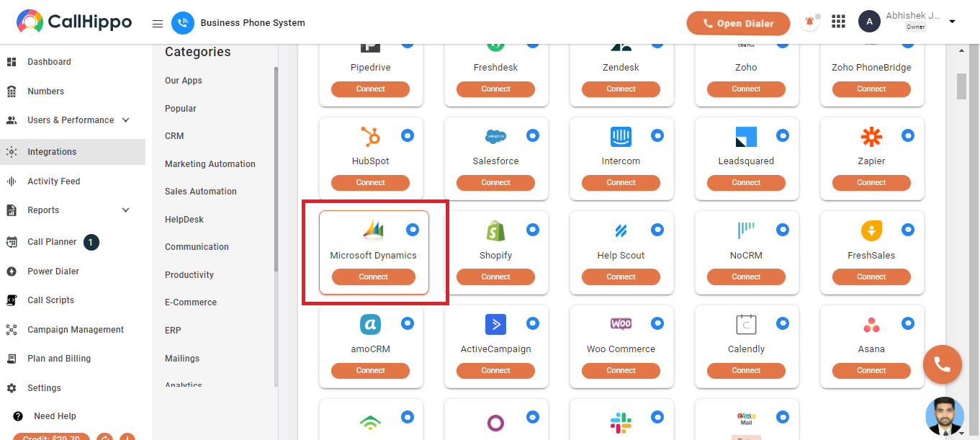Select the E-Commerce category
The height and width of the screenshot is (440, 980).
191,302
